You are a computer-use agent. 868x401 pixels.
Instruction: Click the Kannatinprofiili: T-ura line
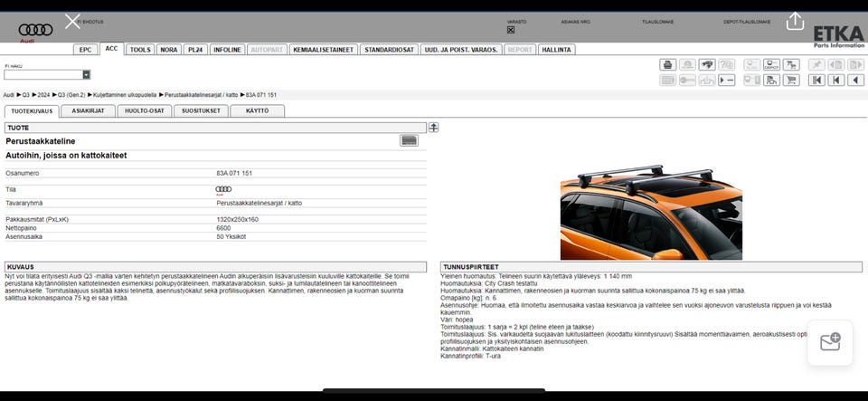470,356
